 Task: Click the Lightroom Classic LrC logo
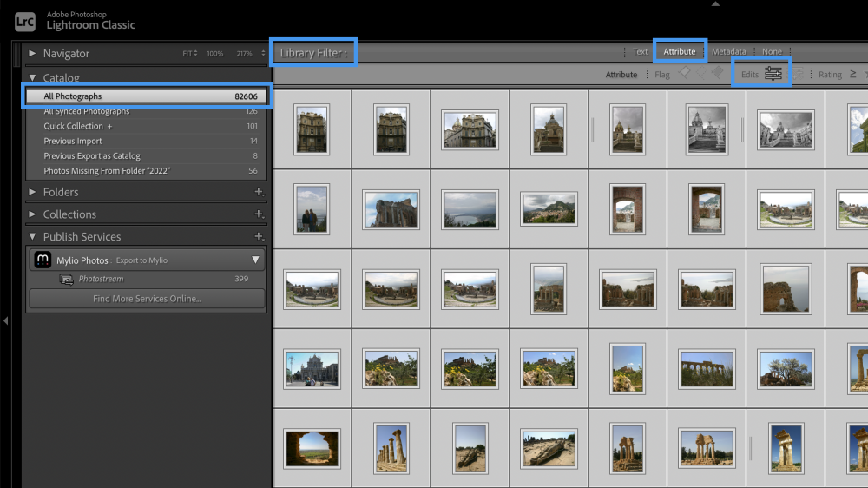(25, 21)
